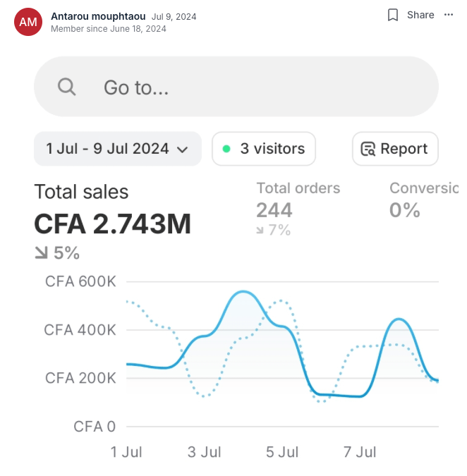Click the Total orders down arrow

coord(260,231)
